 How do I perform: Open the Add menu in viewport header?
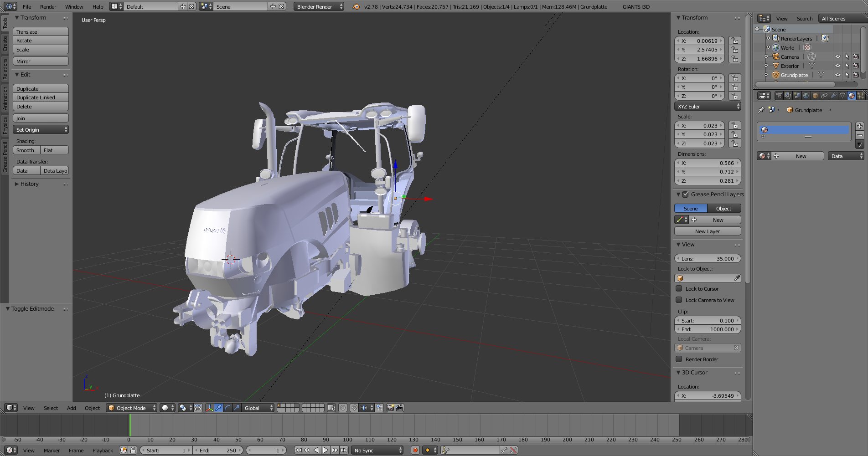coord(71,408)
